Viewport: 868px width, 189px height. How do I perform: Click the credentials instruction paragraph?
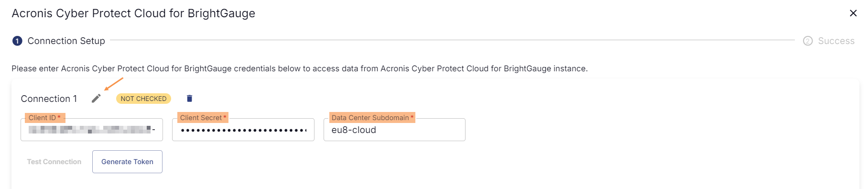(x=300, y=68)
